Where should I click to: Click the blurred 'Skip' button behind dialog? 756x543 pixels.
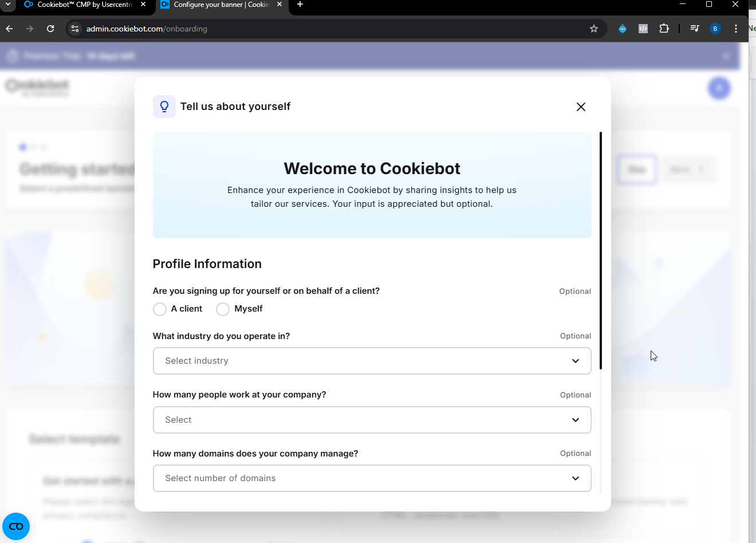tap(637, 170)
